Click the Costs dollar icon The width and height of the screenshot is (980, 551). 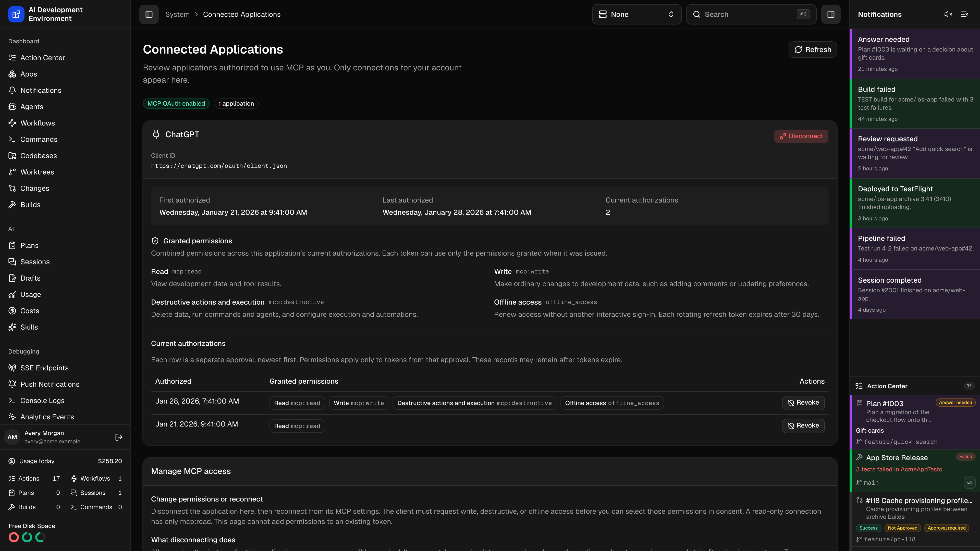12,311
